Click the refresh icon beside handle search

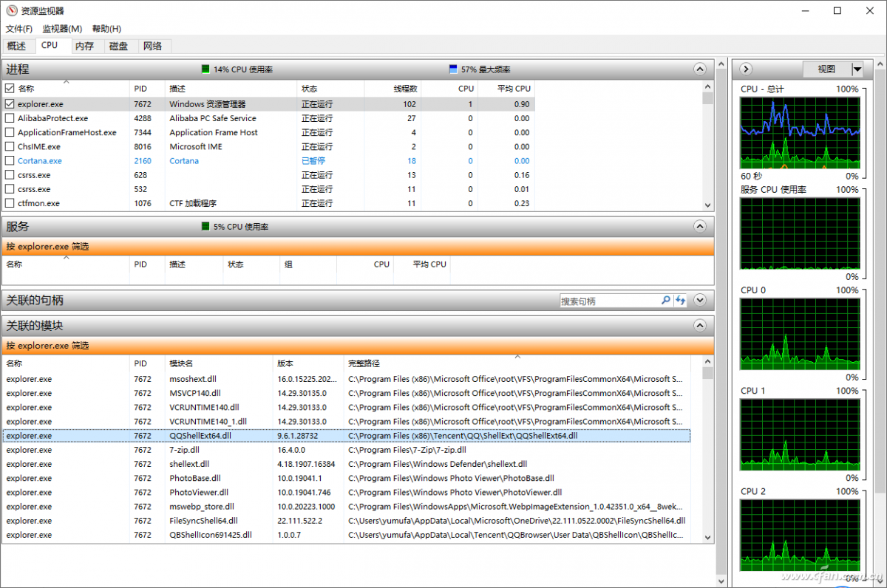coord(680,301)
